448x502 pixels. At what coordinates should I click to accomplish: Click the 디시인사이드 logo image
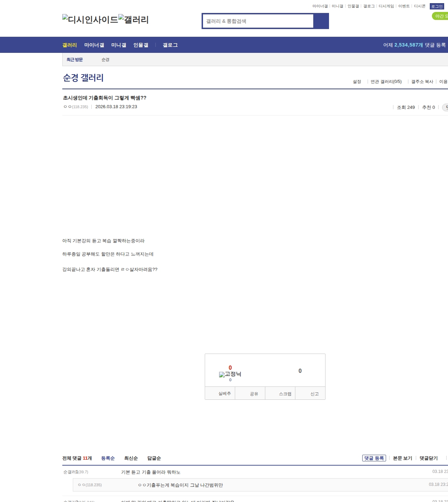point(90,20)
